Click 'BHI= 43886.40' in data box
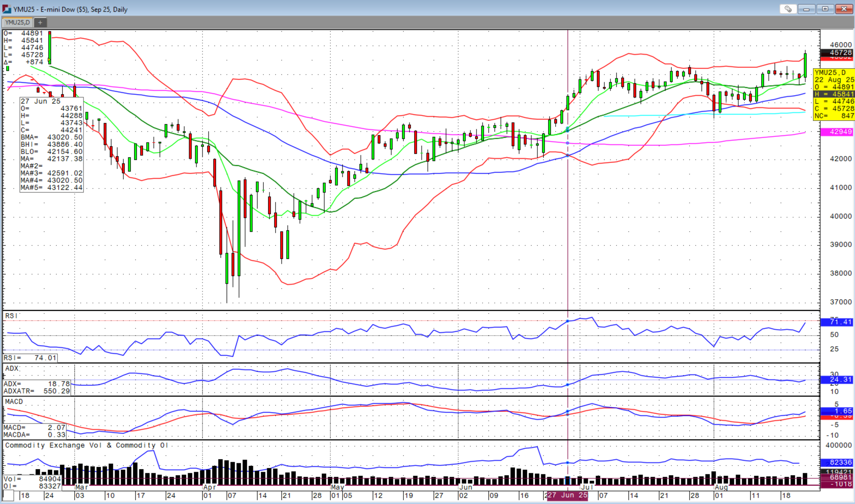The width and height of the screenshot is (855, 504). point(52,145)
